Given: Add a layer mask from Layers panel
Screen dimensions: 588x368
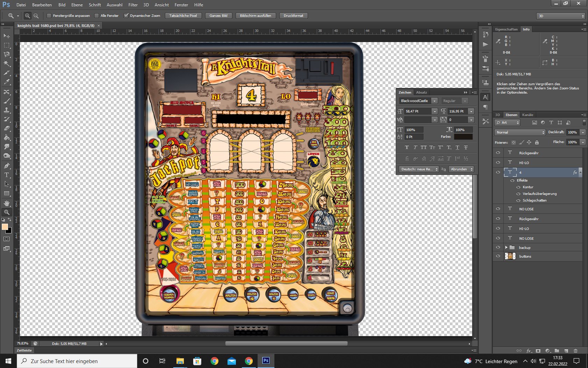Looking at the screenshot, I should (538, 350).
